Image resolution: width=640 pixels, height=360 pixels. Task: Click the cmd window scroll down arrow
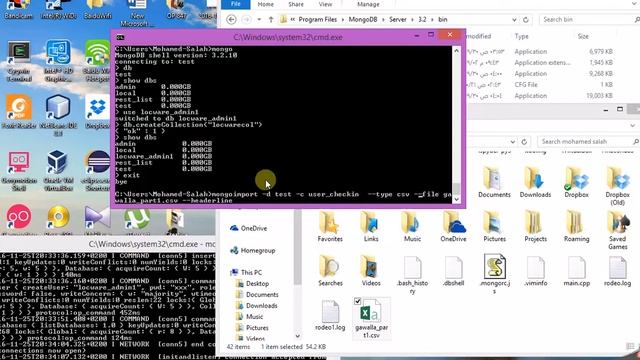[x=456, y=199]
